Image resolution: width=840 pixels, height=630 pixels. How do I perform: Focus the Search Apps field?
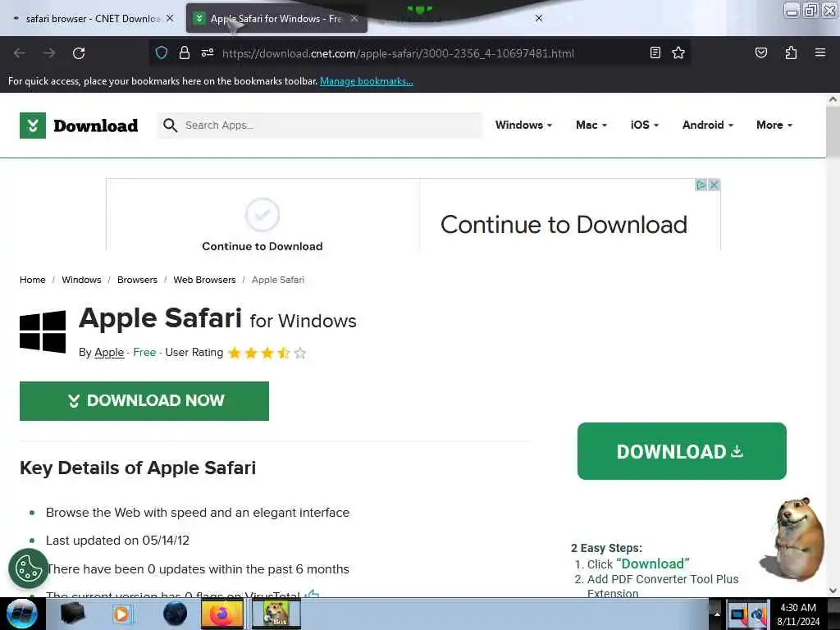click(320, 126)
